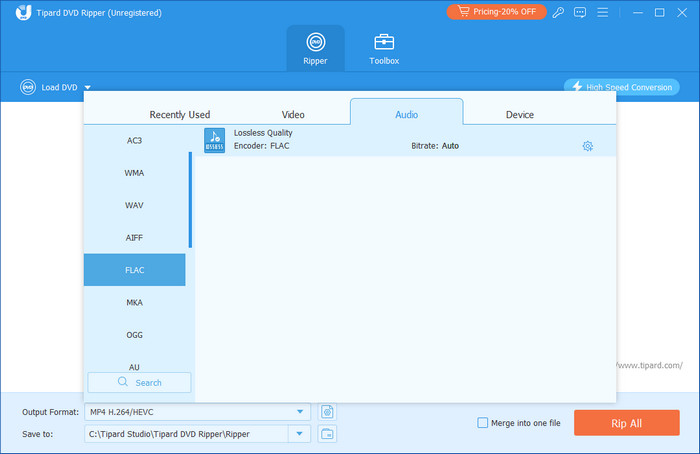Click the Tipard app logo
This screenshot has width=700, height=454.
23,12
